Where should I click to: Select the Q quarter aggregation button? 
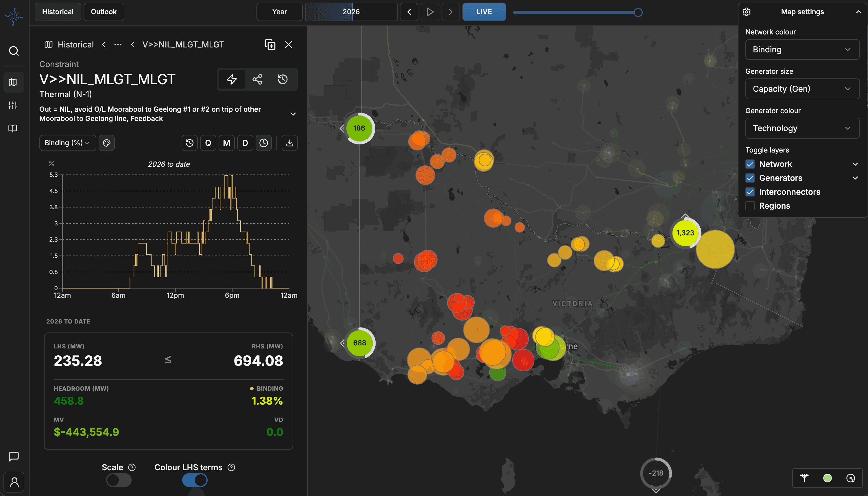(x=208, y=143)
